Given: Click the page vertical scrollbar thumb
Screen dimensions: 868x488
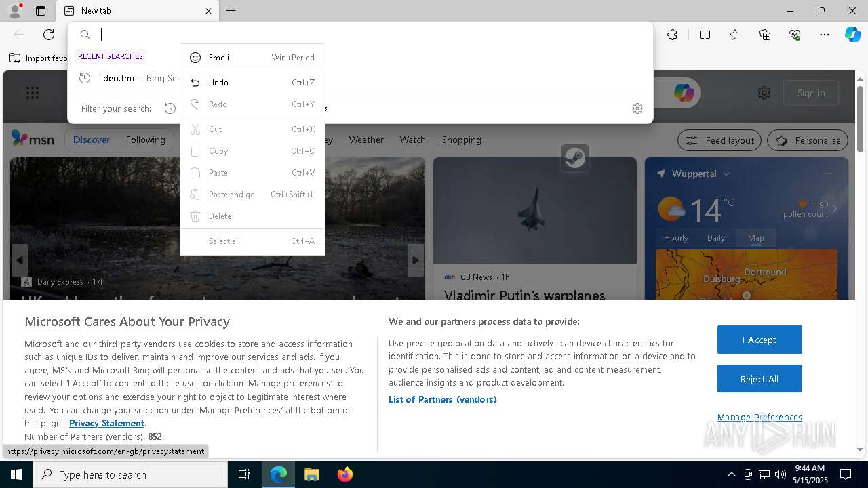Looking at the screenshot, I should [x=860, y=119].
